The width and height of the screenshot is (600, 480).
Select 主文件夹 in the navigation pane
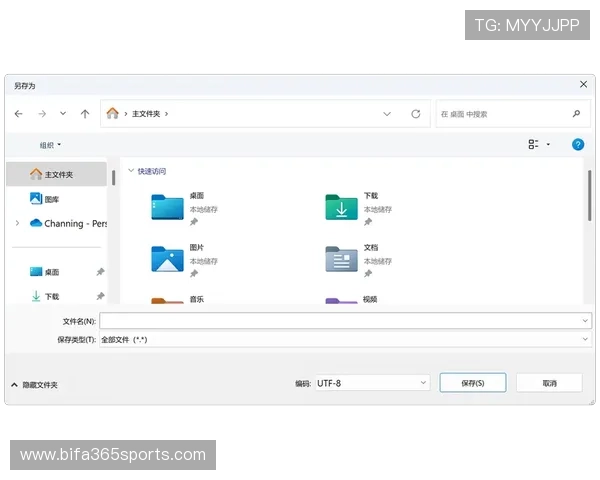[56, 174]
